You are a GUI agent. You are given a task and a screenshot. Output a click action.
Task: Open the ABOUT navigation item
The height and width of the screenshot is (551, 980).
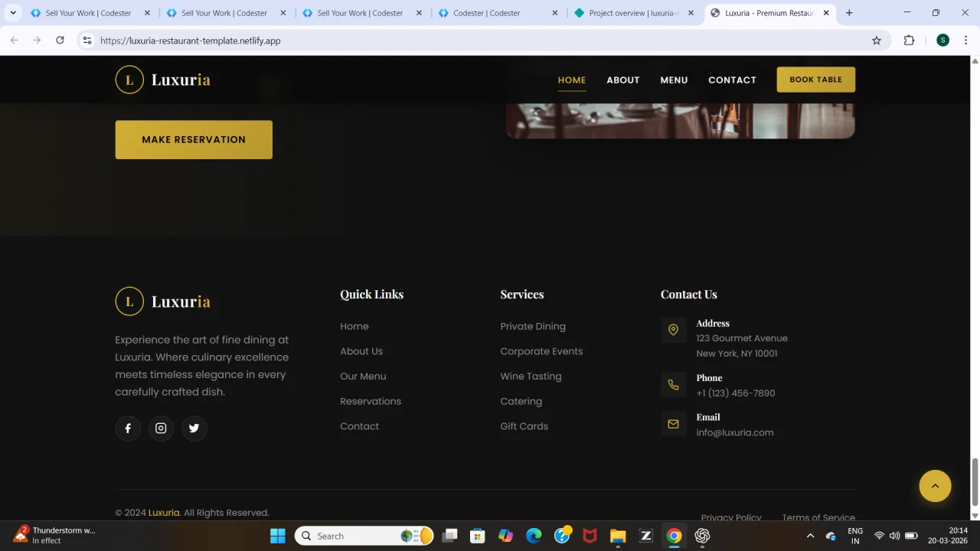click(623, 80)
